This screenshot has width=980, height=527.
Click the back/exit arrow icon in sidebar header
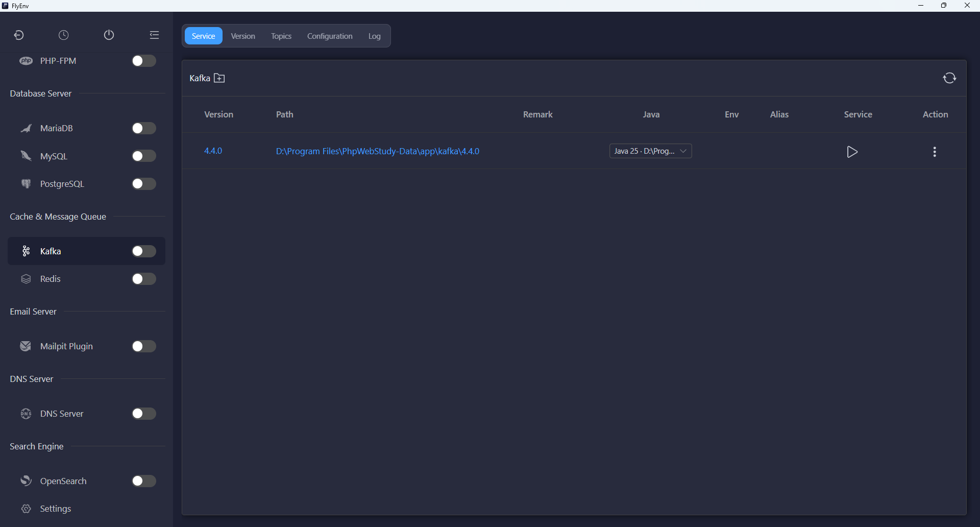click(19, 35)
